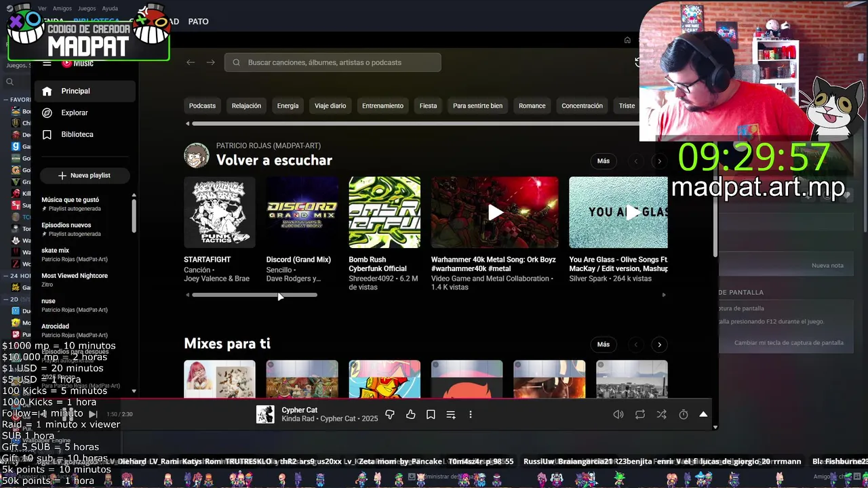The image size is (868, 488).
Task: Open STARTAFIGHT album thumbnail
Action: tap(220, 212)
